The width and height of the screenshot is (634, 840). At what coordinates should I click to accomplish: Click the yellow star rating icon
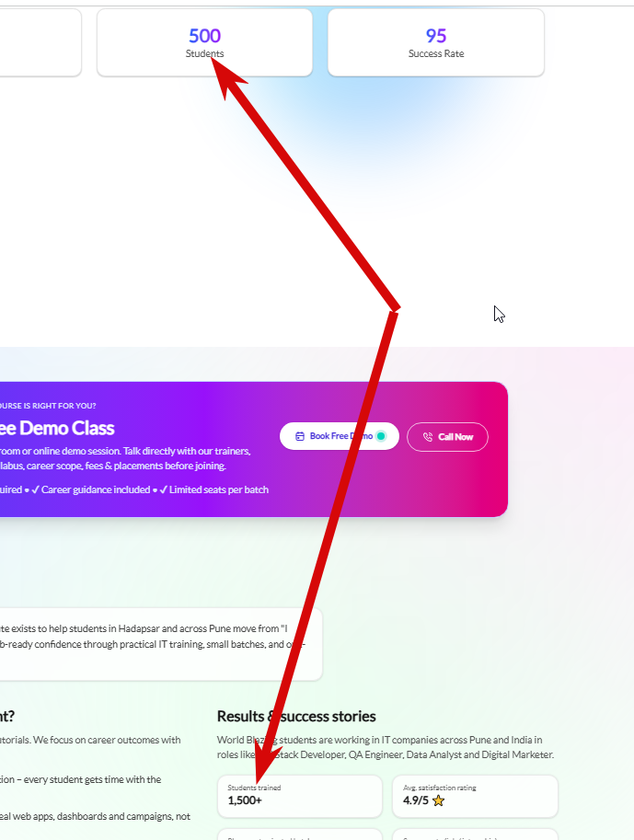click(438, 800)
